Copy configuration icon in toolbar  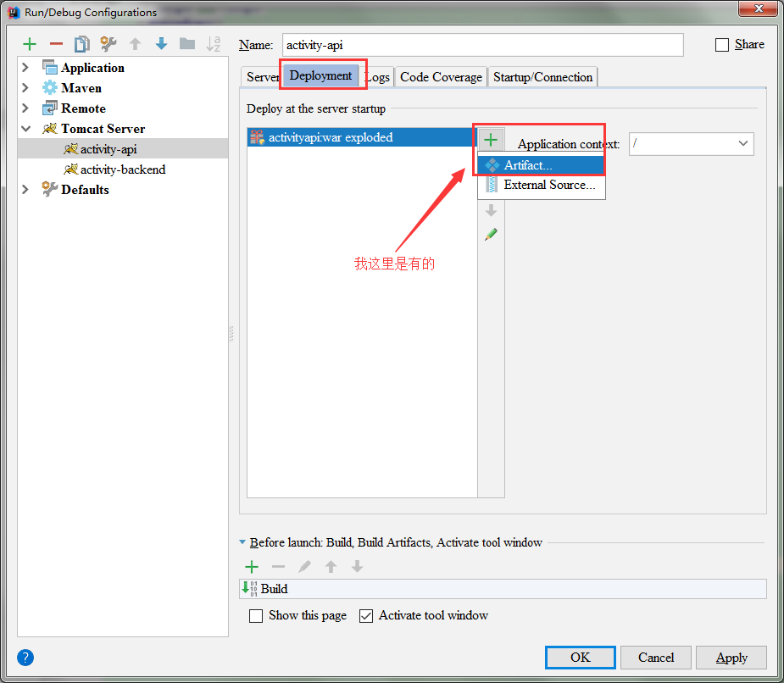[x=82, y=45]
